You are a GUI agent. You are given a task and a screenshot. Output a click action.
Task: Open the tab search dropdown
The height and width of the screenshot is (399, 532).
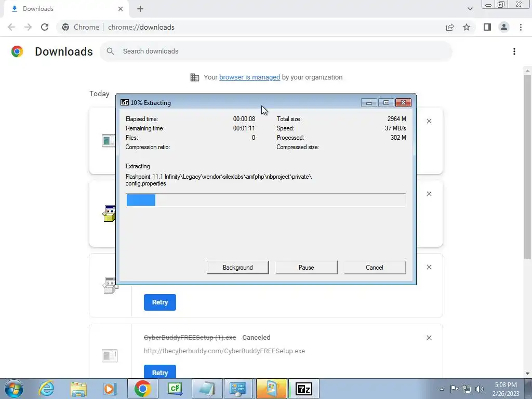[470, 9]
